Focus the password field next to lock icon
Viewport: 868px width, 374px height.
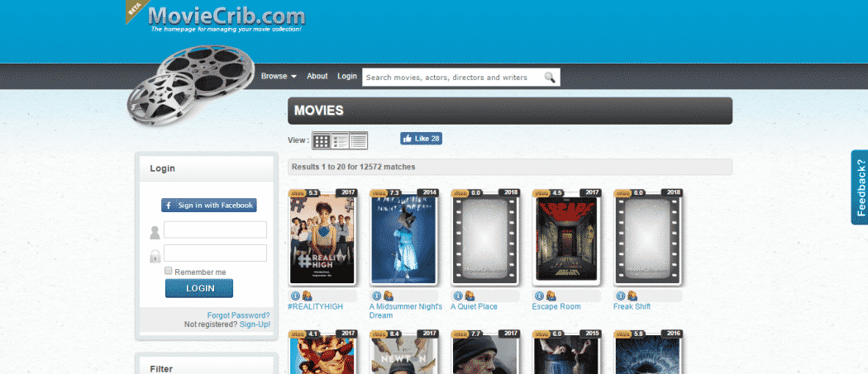(215, 253)
